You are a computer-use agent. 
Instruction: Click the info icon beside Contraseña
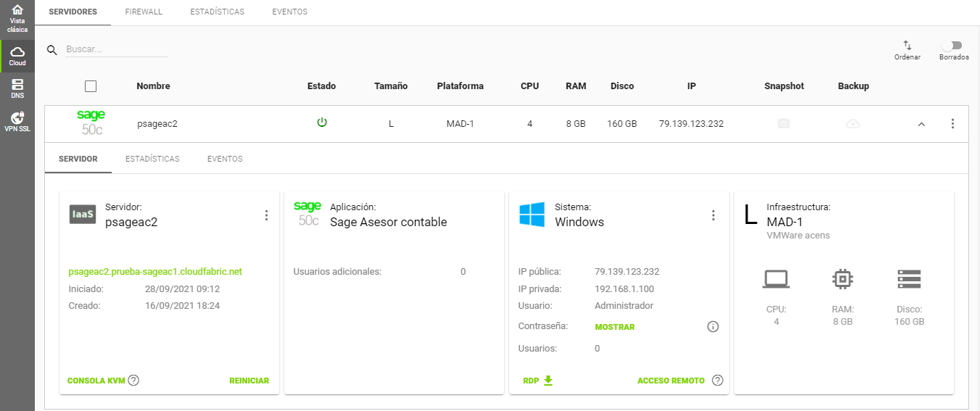tap(712, 327)
